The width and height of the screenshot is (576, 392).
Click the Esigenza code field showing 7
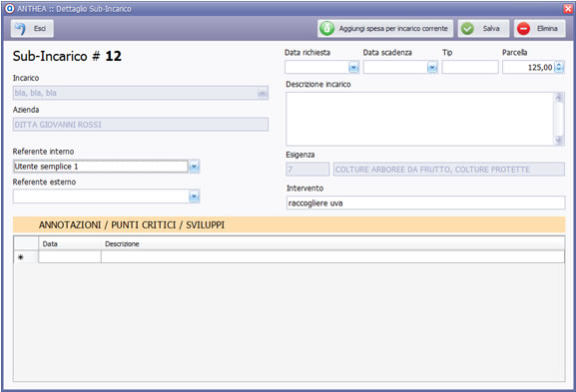(x=307, y=170)
